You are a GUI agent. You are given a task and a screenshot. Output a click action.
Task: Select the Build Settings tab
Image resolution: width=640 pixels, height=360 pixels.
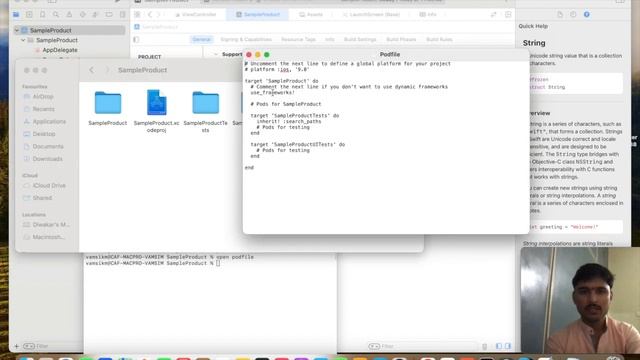coord(360,40)
